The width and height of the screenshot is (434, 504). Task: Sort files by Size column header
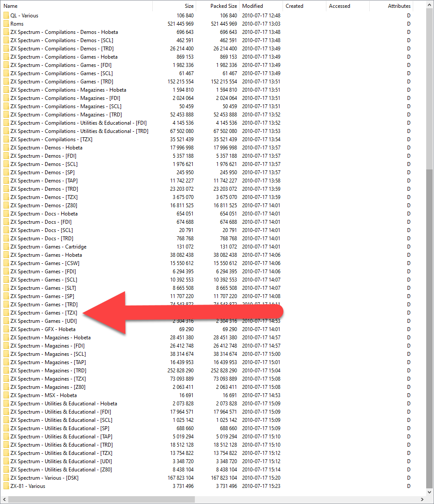tap(174, 6)
